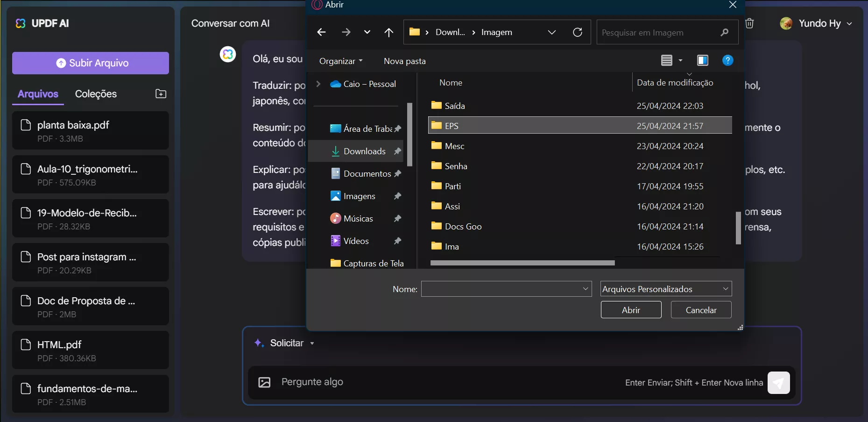868x422 pixels.
Task: Click the Nome filename input field
Action: coord(501,289)
